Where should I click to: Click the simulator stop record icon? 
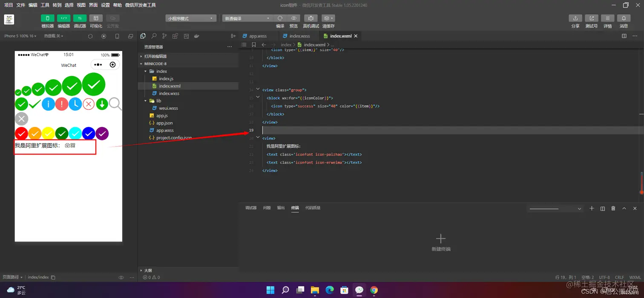(103, 36)
